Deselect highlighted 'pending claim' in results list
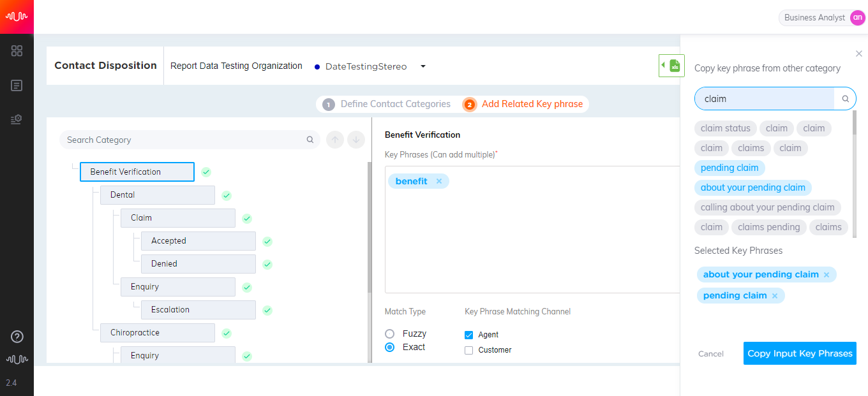This screenshot has width=868, height=396. pyautogui.click(x=730, y=168)
